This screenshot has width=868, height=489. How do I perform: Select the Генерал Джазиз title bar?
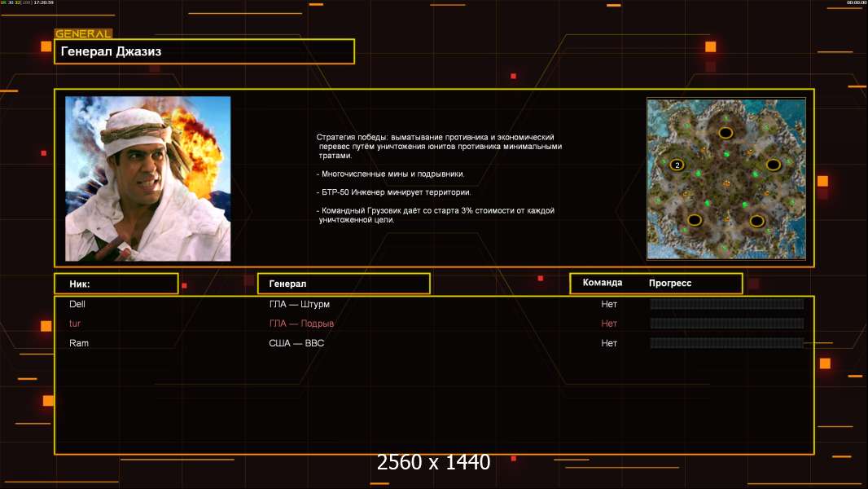(x=204, y=51)
